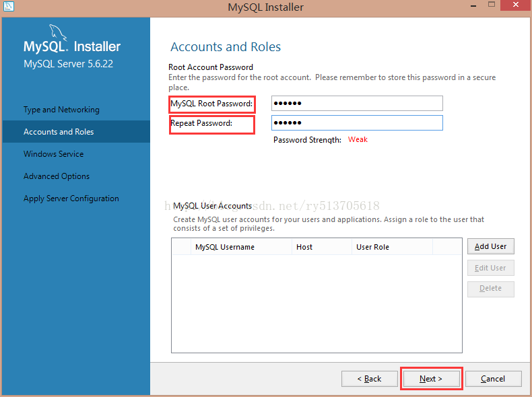Jump to the Advanced Options step
Image resolution: width=532 pixels, height=397 pixels.
pos(57,176)
